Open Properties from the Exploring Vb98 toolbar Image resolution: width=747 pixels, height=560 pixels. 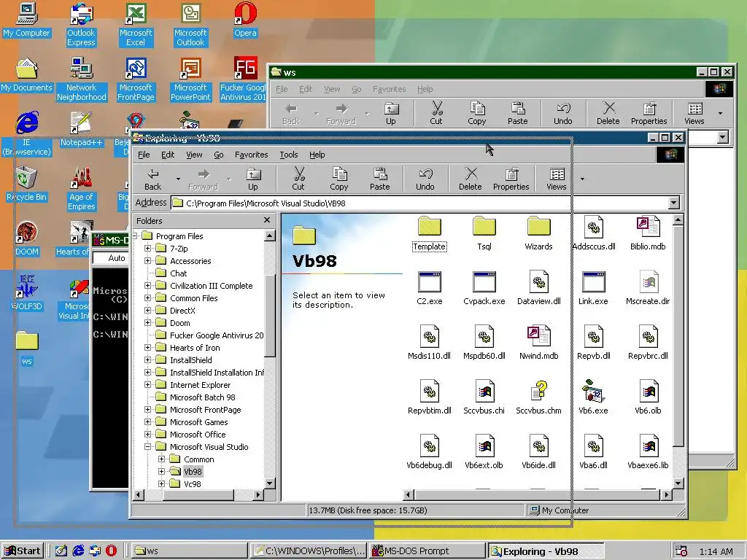(511, 179)
